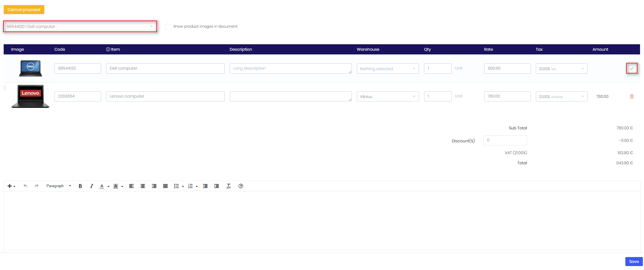Increase indent in editor

(x=217, y=186)
